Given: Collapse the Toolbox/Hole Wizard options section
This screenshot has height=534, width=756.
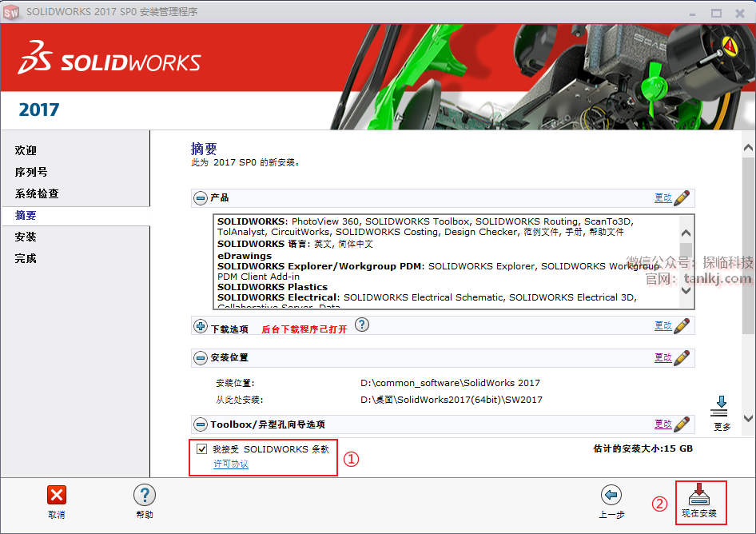Looking at the screenshot, I should [x=201, y=424].
